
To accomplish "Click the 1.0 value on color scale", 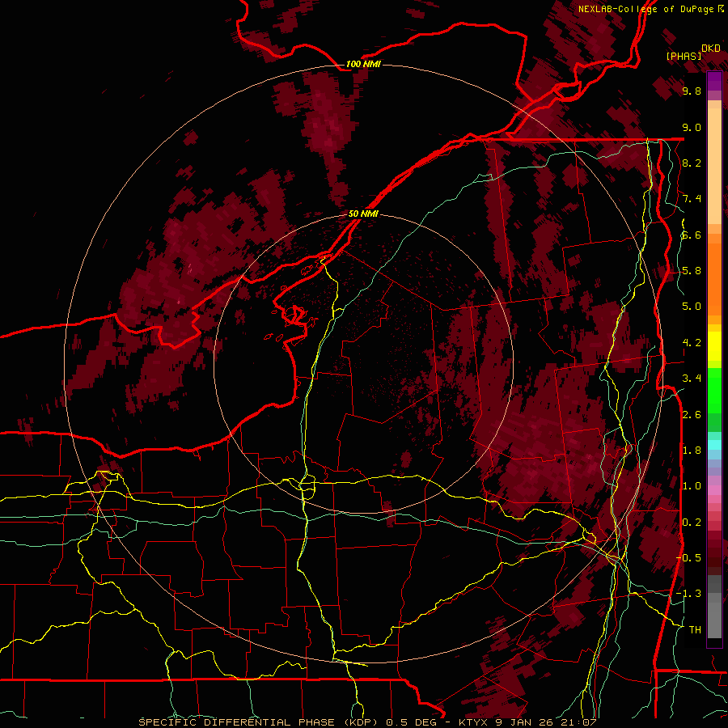I will tap(692, 486).
